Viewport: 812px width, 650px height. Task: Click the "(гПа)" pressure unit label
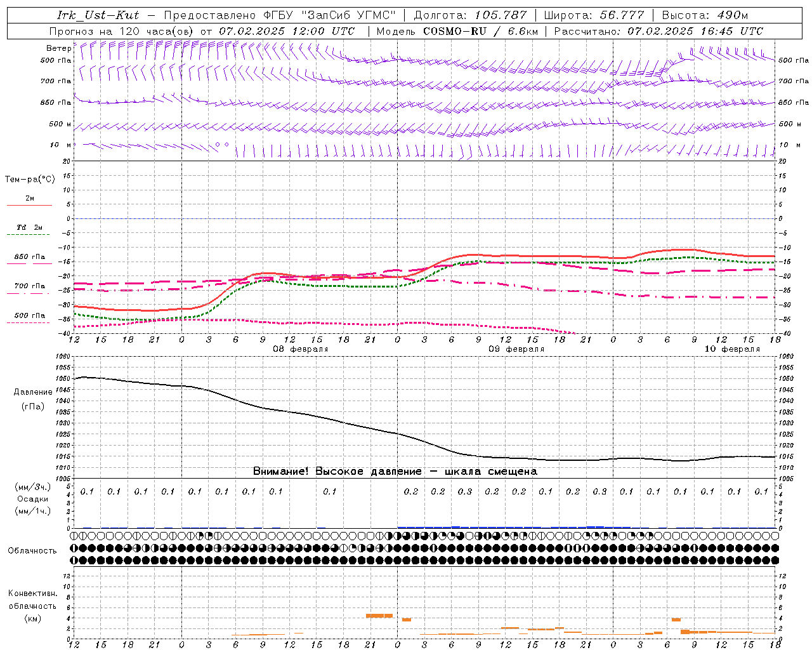pyautogui.click(x=33, y=407)
